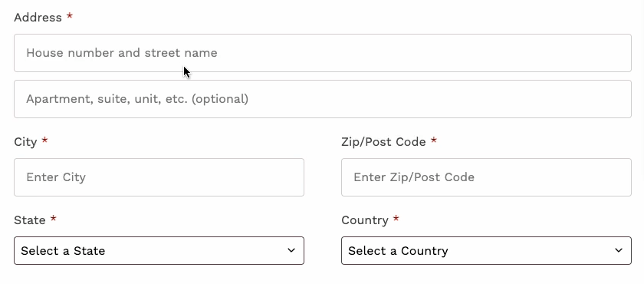Click the State field label
Viewport: 644px width, 284px height.
(30, 220)
